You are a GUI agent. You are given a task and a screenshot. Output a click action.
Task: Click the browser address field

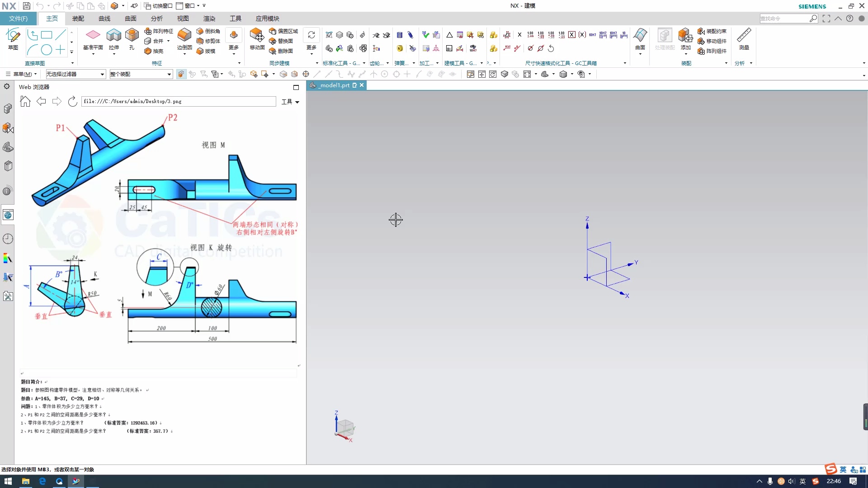179,102
